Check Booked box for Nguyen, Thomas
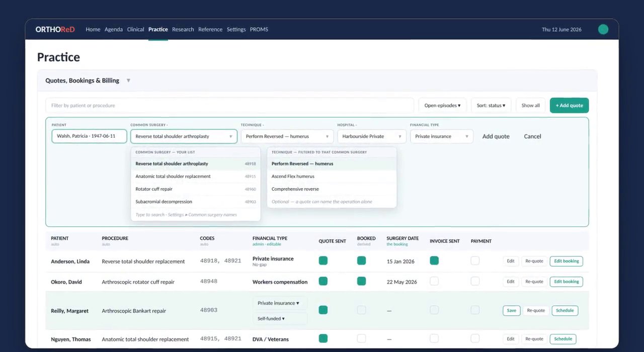644x352 pixels. coord(361,338)
